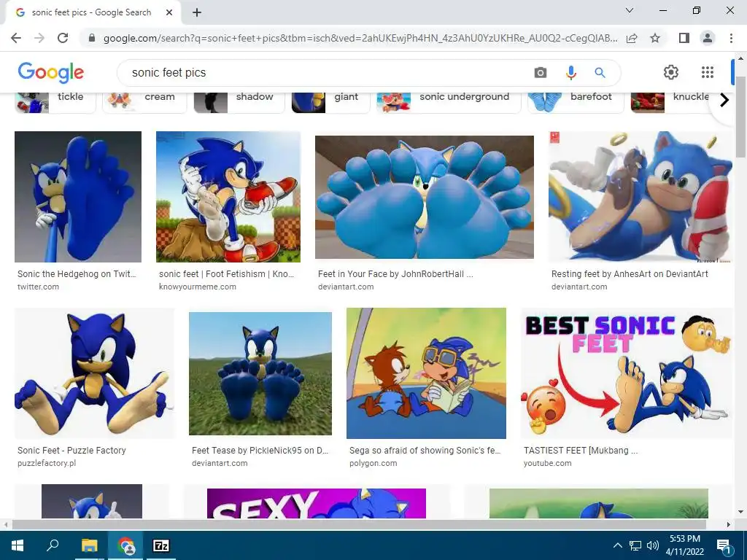Click the vertical scrollbar thumb
The width and height of the screenshot is (747, 560).
coord(740,116)
